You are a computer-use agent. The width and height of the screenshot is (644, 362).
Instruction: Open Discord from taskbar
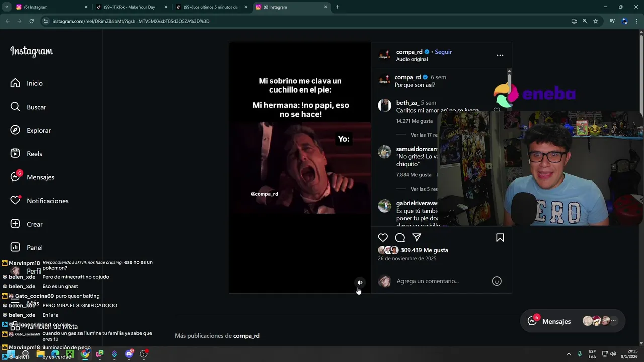129,354
